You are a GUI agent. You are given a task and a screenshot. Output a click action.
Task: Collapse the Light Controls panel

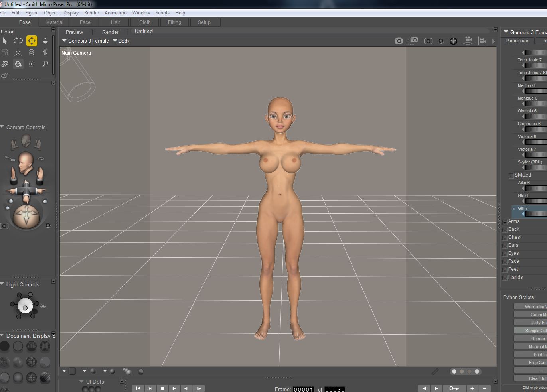pyautogui.click(x=2, y=284)
